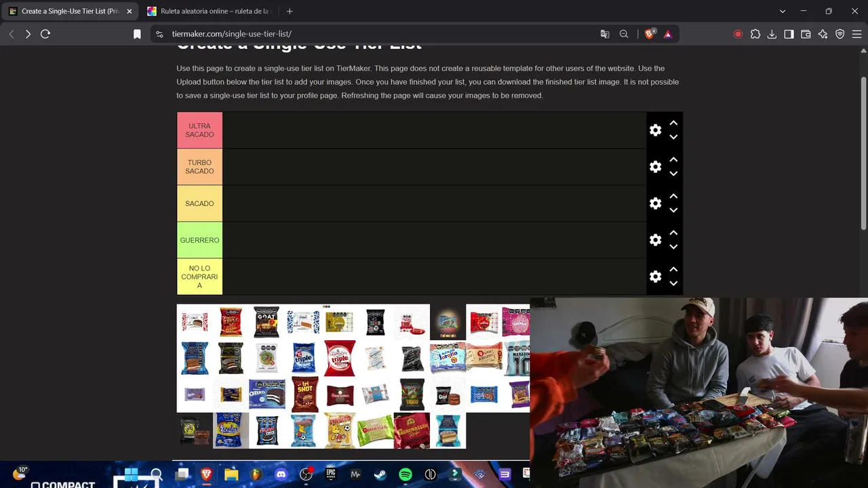Viewport: 868px width, 488px height.
Task: Move the GUERRERO tier down
Action: point(673,247)
